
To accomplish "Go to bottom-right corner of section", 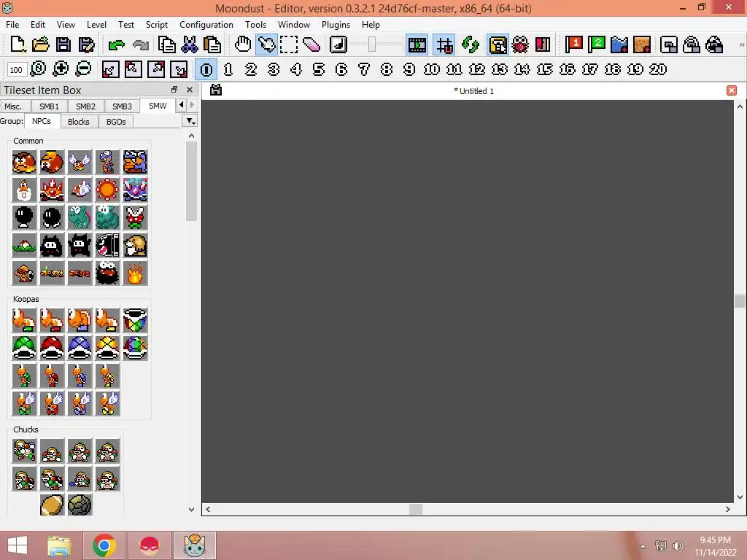I will [x=179, y=69].
